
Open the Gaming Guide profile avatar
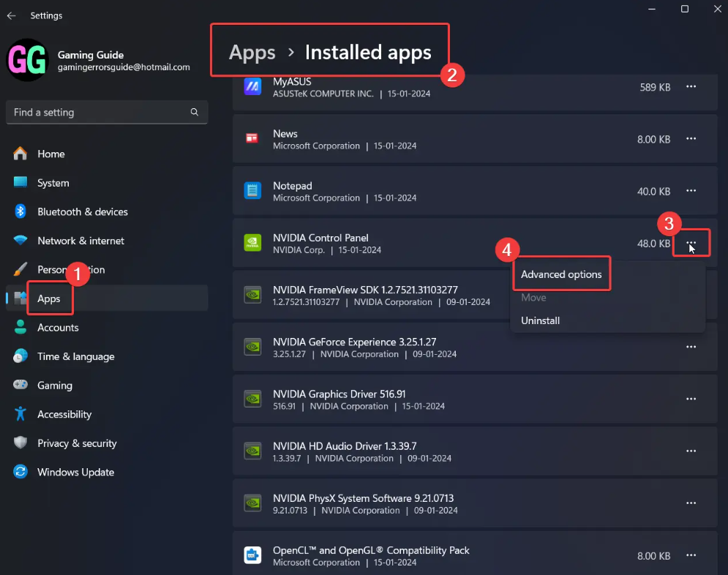[x=27, y=60]
